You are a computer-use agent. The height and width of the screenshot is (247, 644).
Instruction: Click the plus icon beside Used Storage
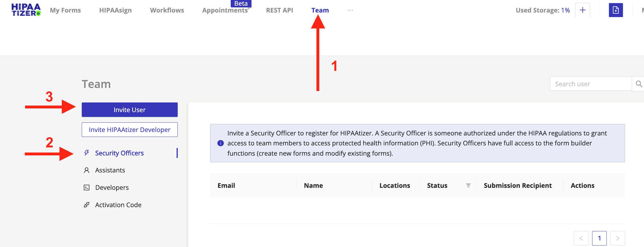click(x=583, y=10)
